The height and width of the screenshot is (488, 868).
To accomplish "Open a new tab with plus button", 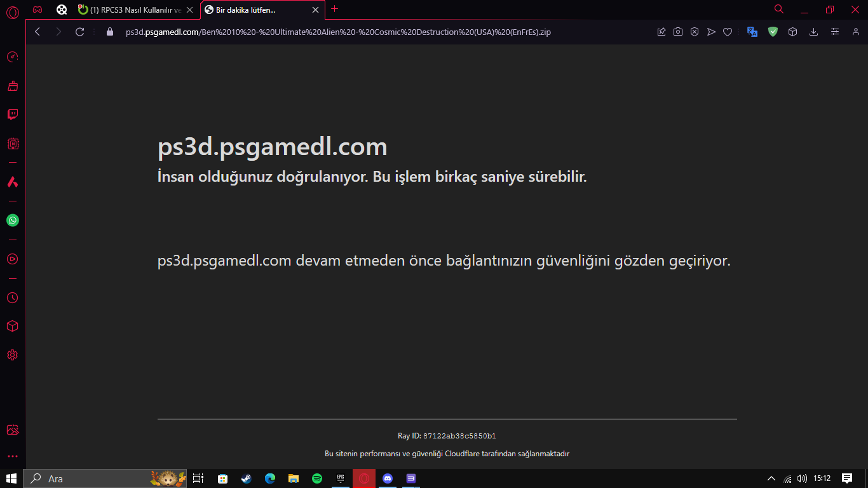I will 335,9.
